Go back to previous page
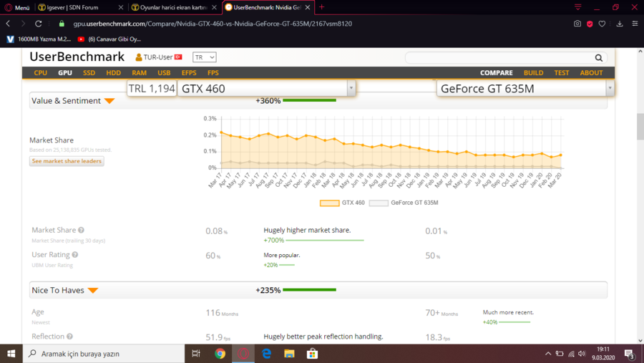Viewport: 644px width, 363px height. tap(8, 24)
